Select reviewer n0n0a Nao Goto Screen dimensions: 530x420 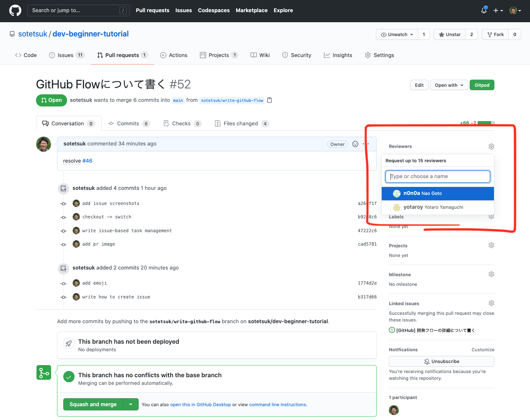(x=438, y=193)
